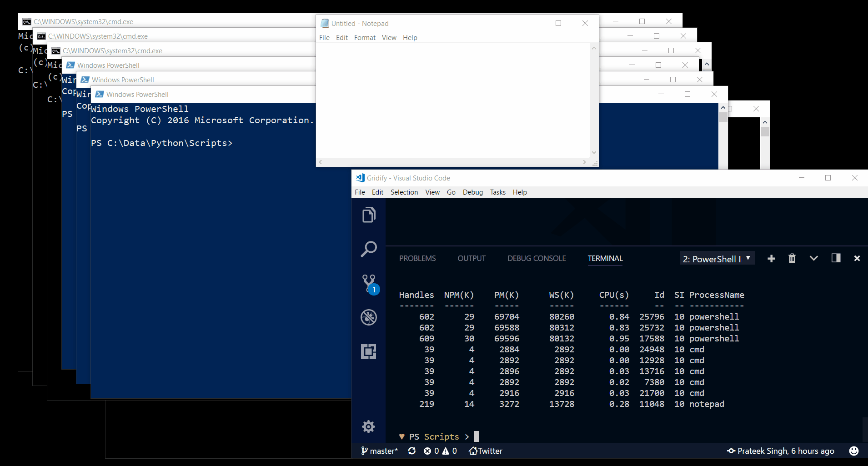Click the PS C:\Data\Python\Scripts> prompt line
This screenshot has height=466, width=868.
coord(161,143)
